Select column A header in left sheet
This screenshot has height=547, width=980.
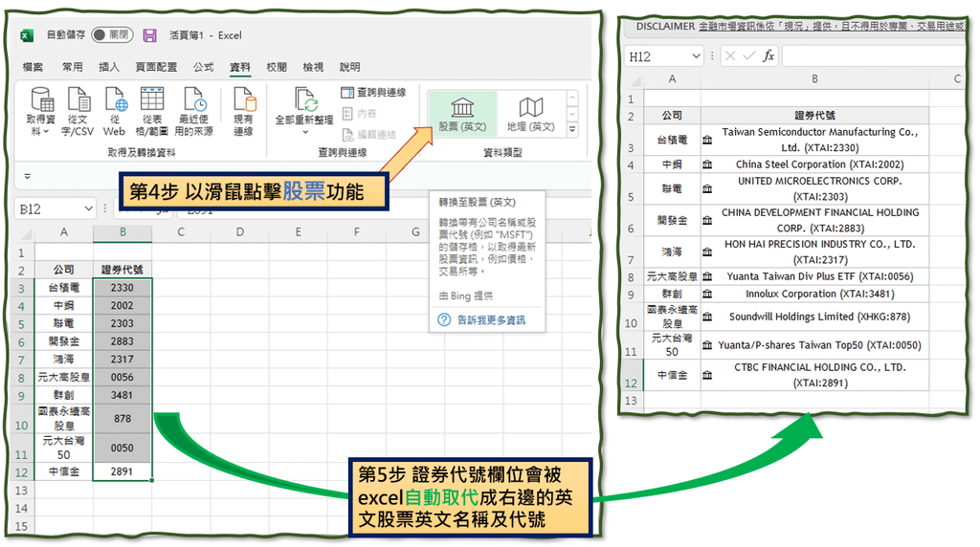click(x=64, y=232)
